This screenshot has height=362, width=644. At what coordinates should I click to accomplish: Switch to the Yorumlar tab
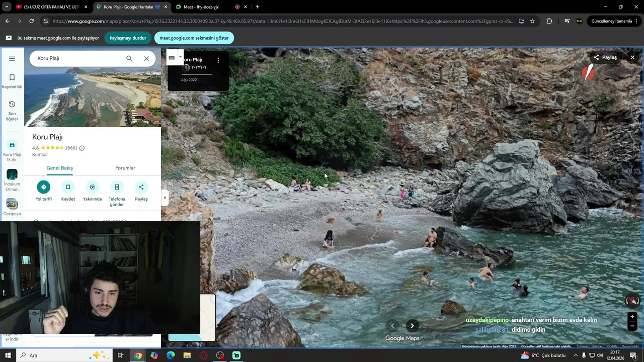coord(125,168)
